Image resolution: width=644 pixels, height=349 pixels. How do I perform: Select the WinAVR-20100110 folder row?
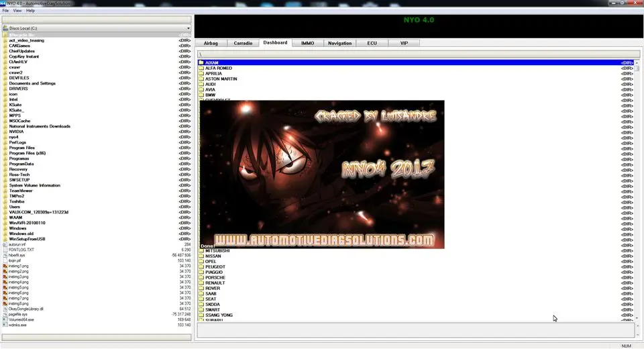coord(97,223)
